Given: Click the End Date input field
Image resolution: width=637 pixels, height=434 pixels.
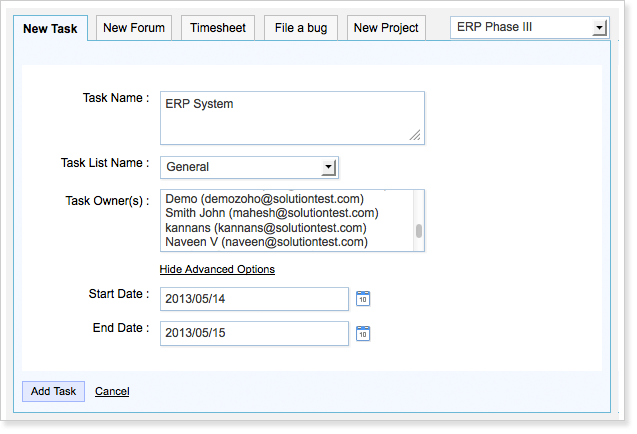Looking at the screenshot, I should 254,333.
